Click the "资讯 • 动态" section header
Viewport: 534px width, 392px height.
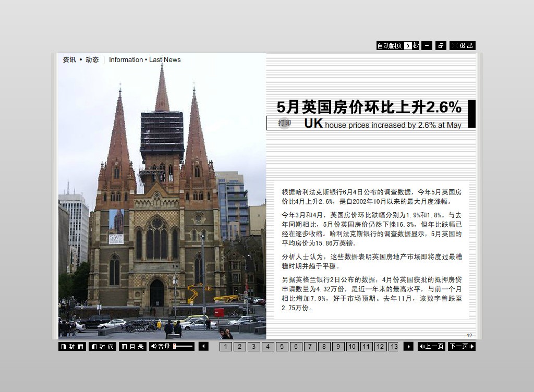click(81, 60)
